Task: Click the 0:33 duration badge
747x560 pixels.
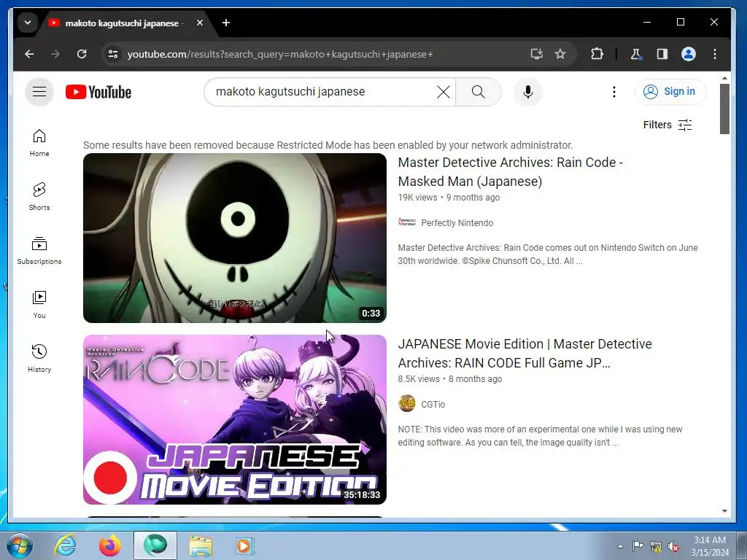Action: 371,314
